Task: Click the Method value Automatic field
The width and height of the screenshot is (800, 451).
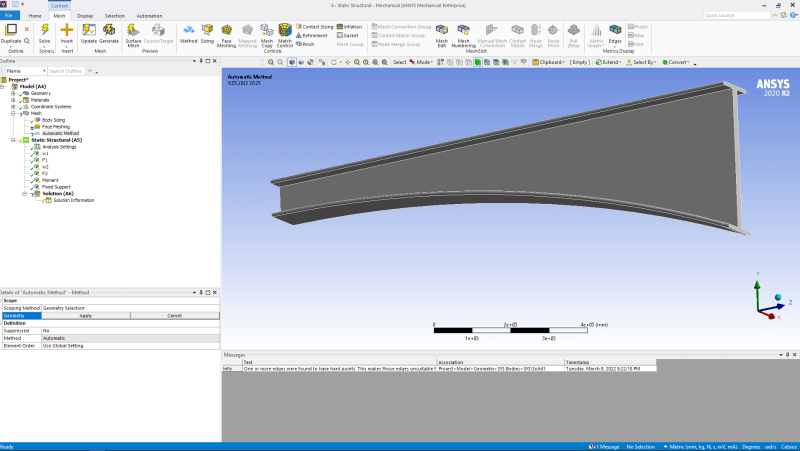Action: coord(130,338)
